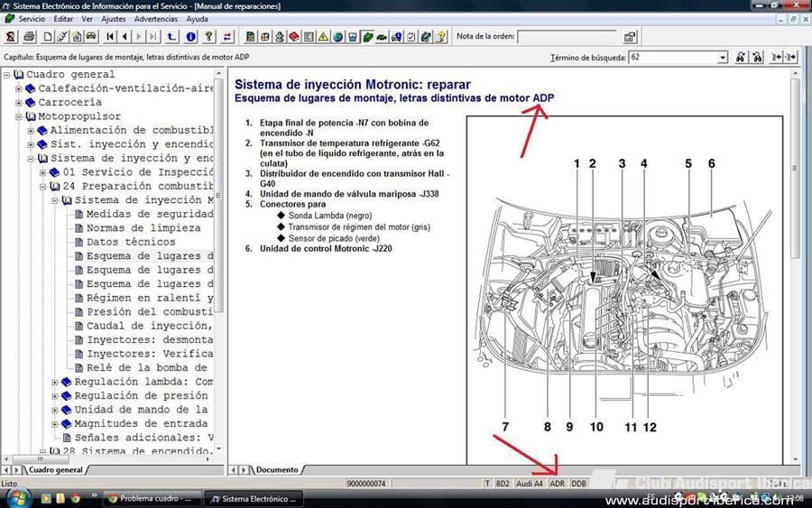Click the yellow warning triangle toolbar icon

pyautogui.click(x=323, y=37)
